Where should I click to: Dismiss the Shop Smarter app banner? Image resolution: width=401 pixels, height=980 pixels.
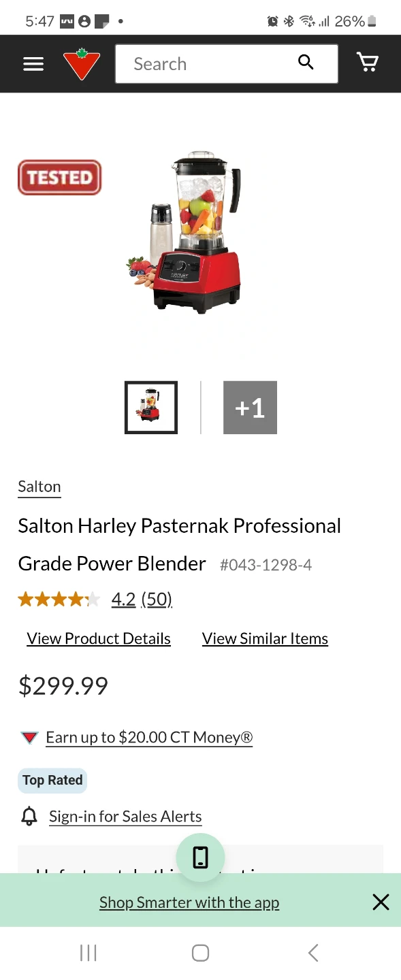[x=381, y=902]
